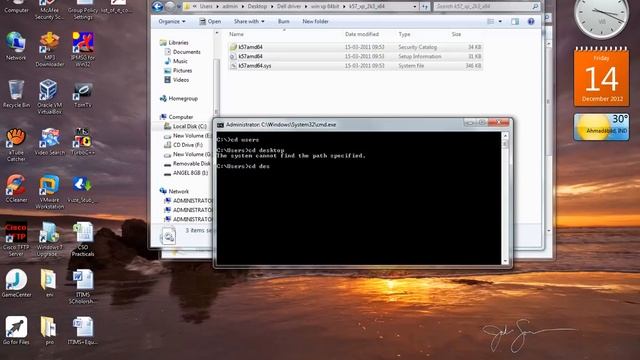Open the ITIMS+Equ document on the desktop

[83, 331]
